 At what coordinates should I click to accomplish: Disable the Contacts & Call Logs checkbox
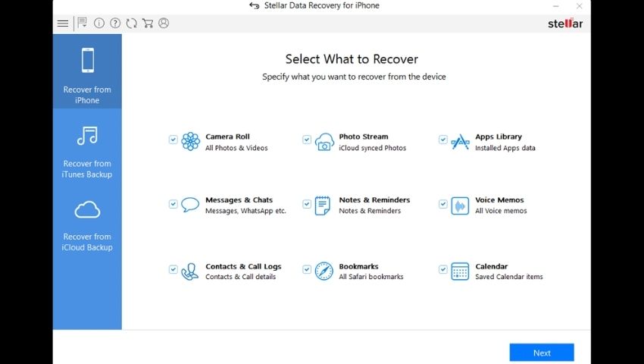pos(174,269)
